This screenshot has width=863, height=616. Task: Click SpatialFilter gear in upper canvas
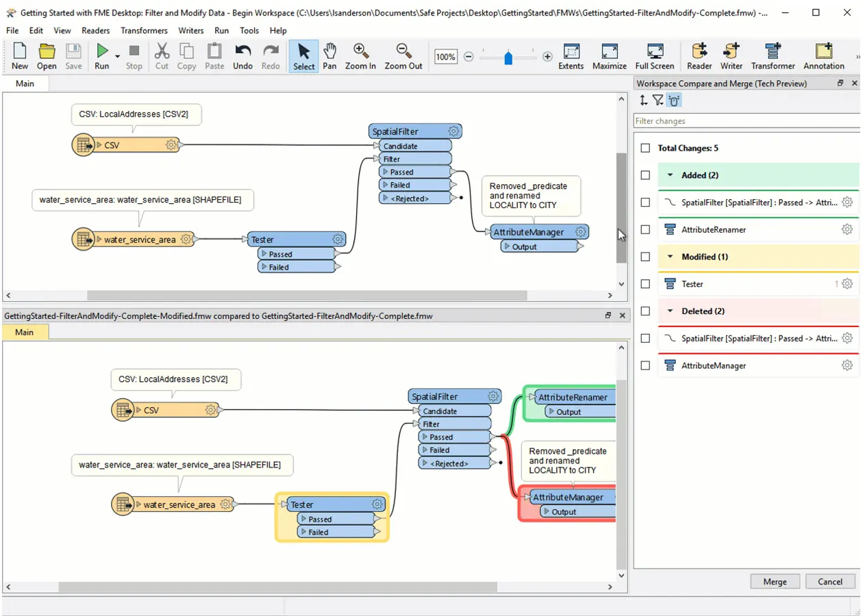click(x=453, y=131)
